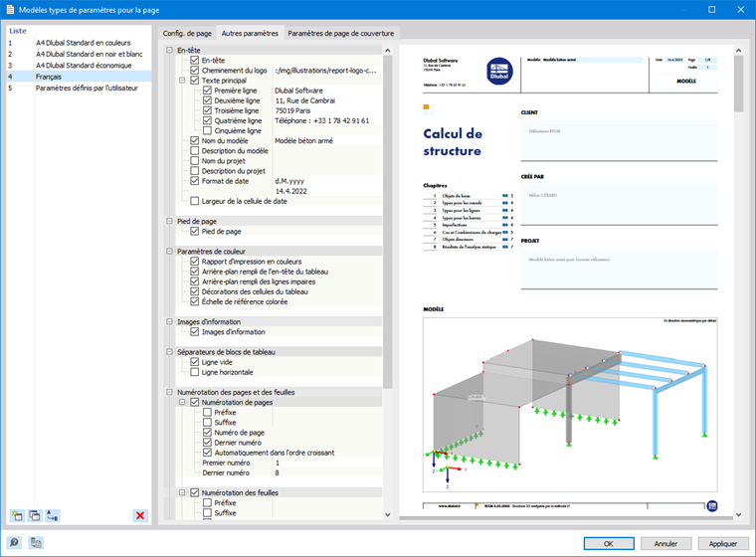Click Deuxième ligne value 11, Rue de Cambrai
Screen dimensions: 756x557
point(327,100)
